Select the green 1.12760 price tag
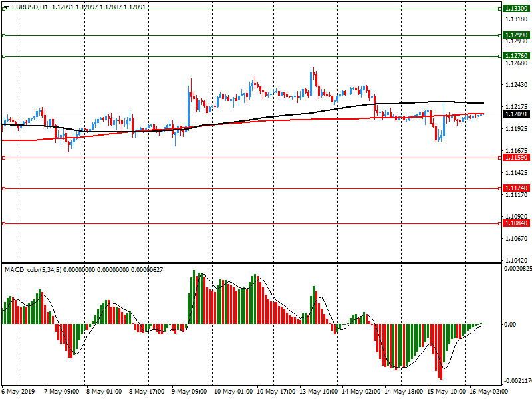Viewport: 532px width, 399px height. (x=516, y=56)
